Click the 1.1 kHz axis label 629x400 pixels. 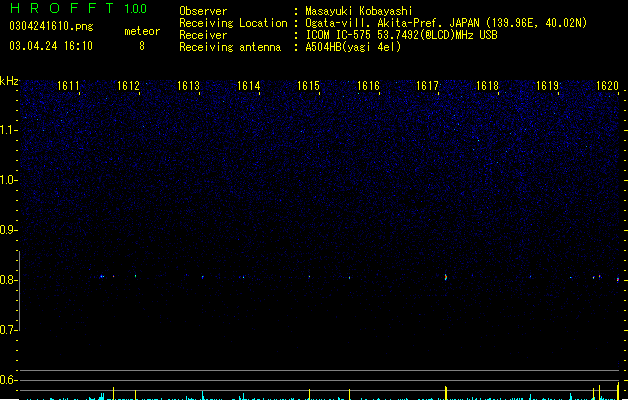(x=8, y=130)
